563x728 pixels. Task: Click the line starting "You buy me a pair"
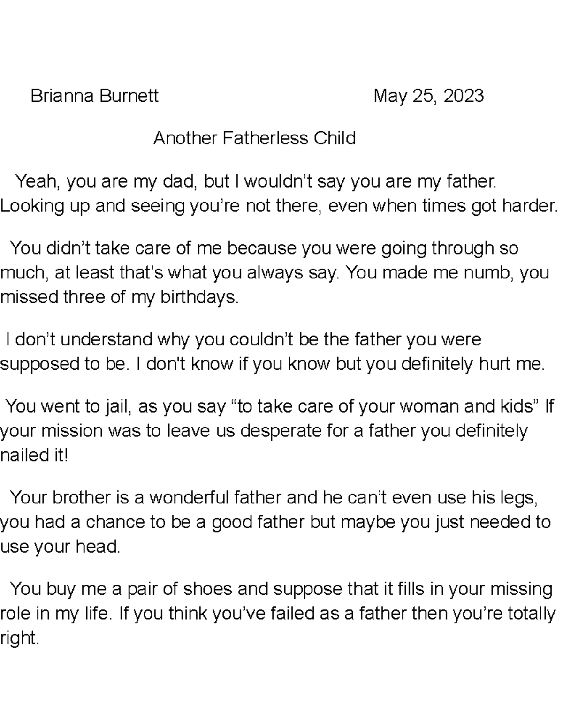click(281, 589)
